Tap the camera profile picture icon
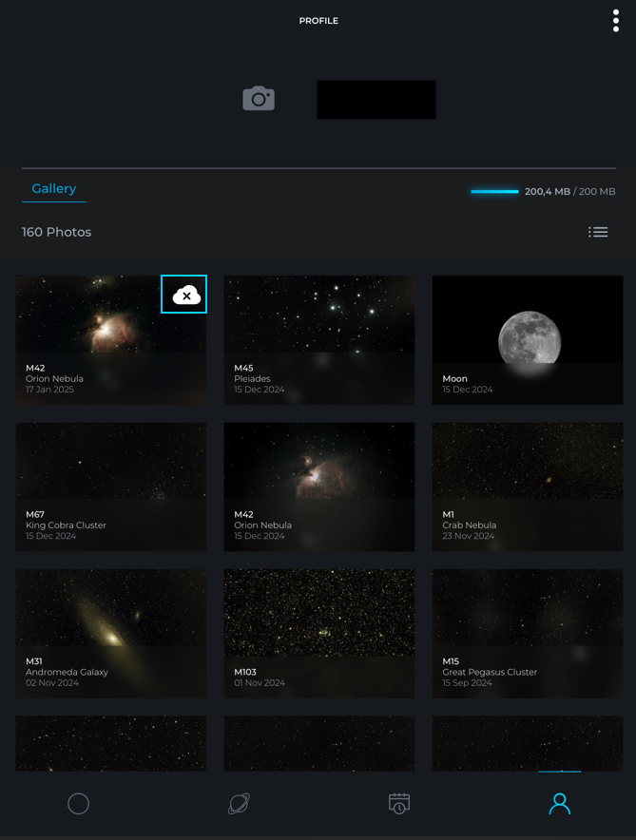This screenshot has height=840, width=636. pos(259,98)
